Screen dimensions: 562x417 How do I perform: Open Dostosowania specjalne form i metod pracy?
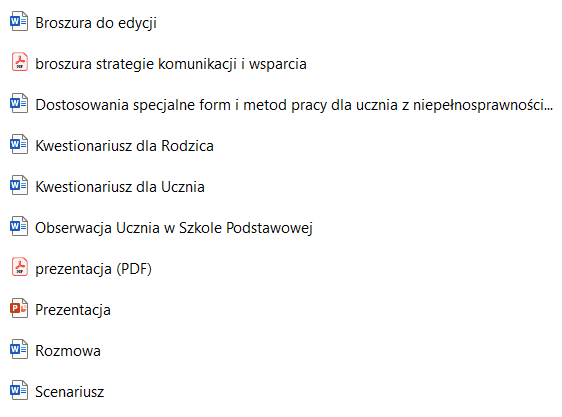point(294,105)
